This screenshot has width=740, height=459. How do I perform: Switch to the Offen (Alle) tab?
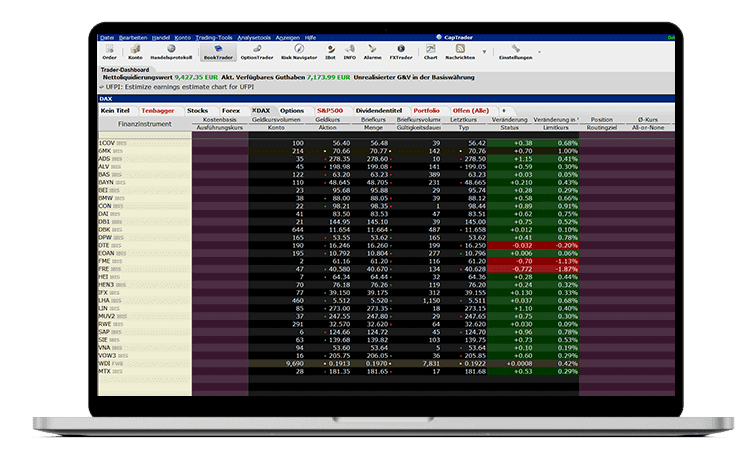[471, 110]
